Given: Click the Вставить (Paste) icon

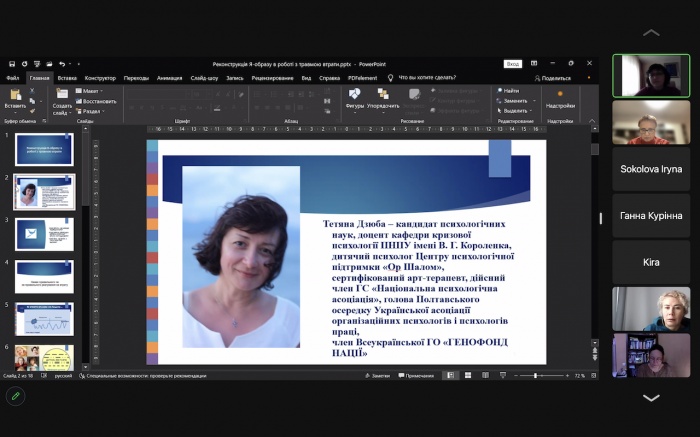Looking at the screenshot, I should 14,96.
